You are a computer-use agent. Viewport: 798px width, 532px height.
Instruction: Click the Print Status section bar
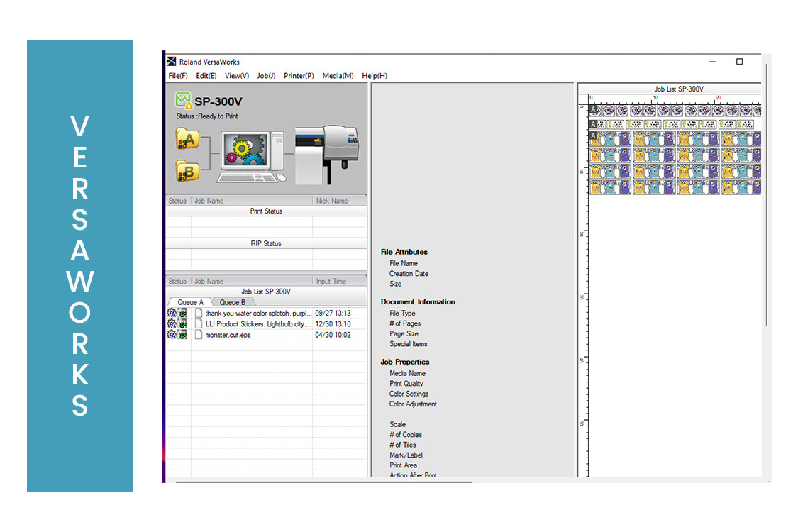point(266,211)
